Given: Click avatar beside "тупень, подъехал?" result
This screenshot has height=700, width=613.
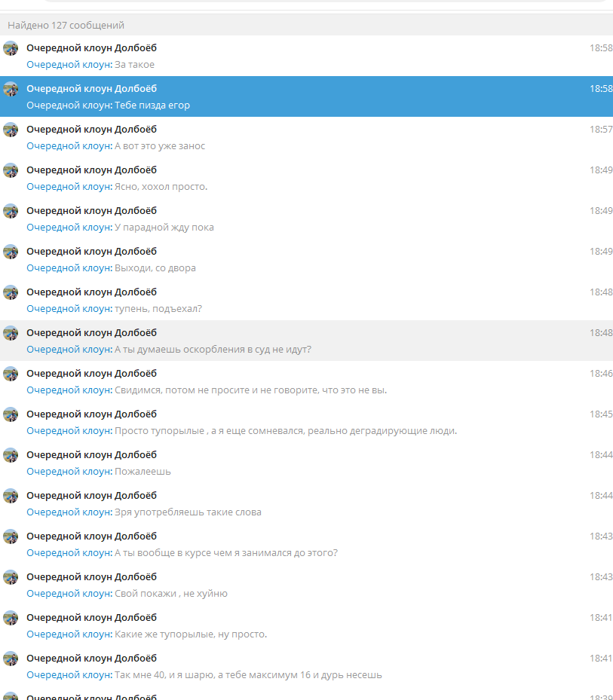Looking at the screenshot, I should pyautogui.click(x=11, y=292).
